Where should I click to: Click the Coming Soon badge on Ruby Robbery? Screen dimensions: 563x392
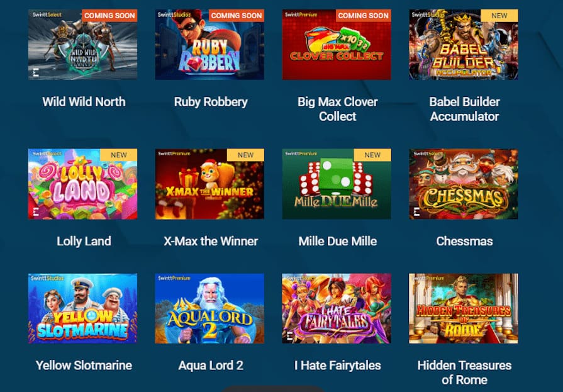click(x=237, y=16)
